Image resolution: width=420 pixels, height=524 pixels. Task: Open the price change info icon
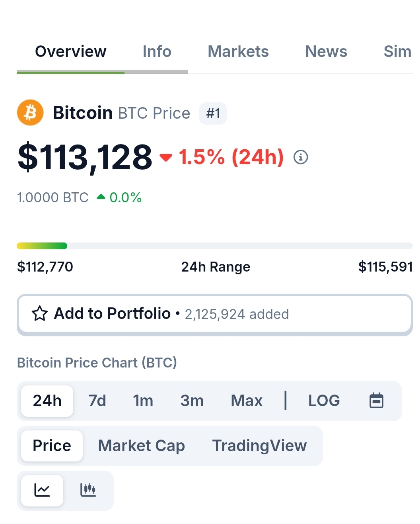(301, 157)
